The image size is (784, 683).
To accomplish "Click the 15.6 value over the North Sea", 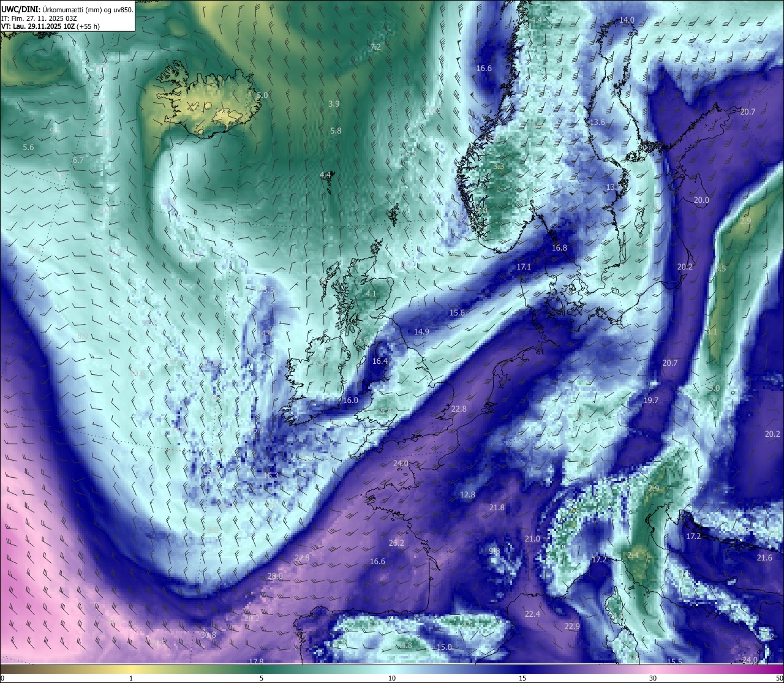I will (x=457, y=313).
